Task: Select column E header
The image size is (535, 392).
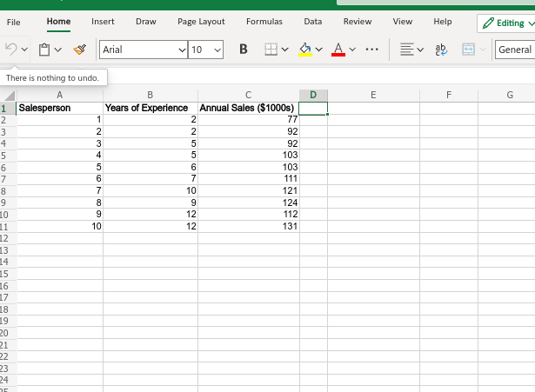Action: [x=373, y=95]
